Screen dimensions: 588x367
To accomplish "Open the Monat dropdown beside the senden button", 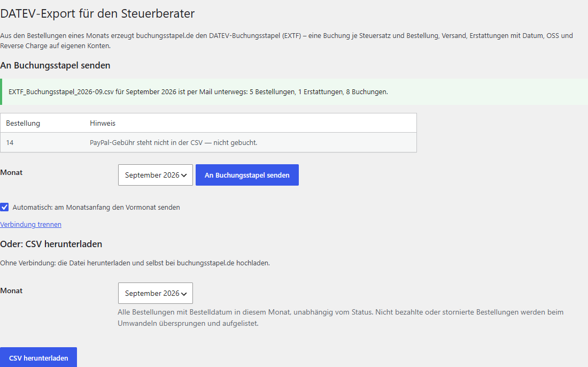I will [155, 175].
